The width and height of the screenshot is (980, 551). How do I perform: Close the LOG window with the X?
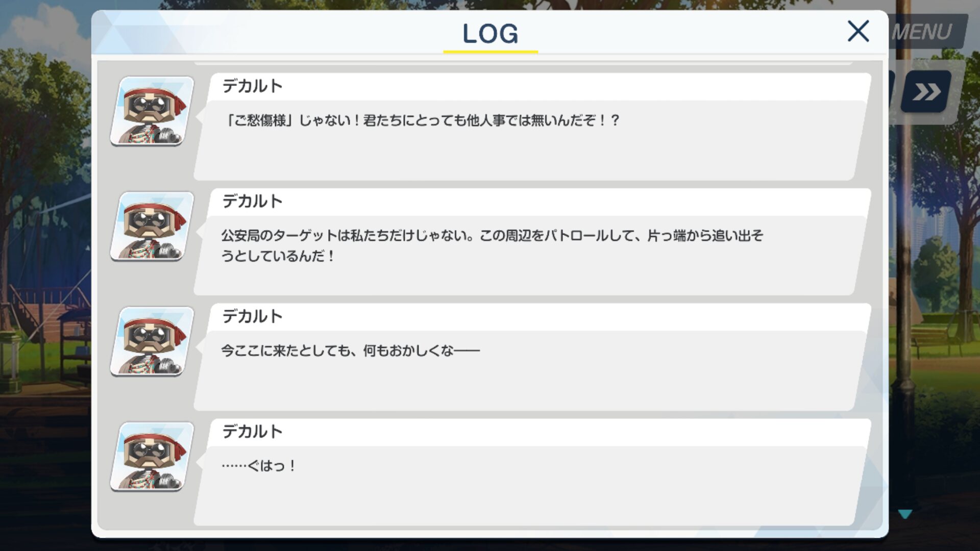click(x=858, y=32)
